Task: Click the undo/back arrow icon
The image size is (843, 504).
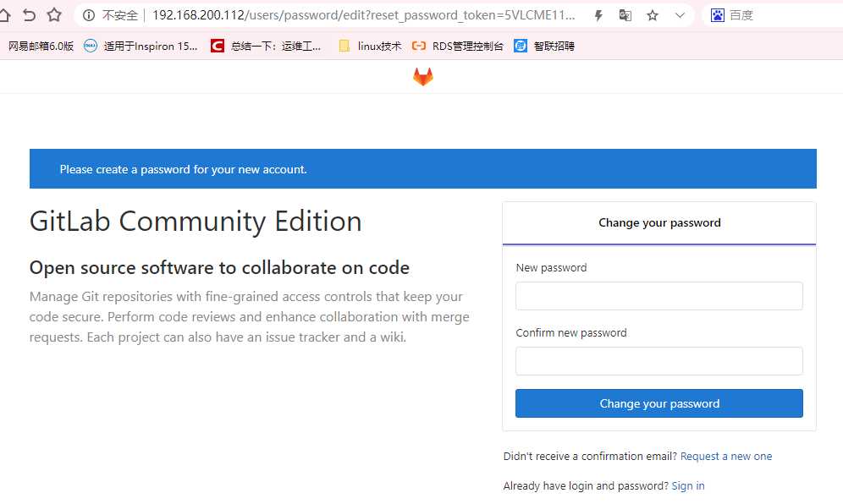Action: (29, 15)
